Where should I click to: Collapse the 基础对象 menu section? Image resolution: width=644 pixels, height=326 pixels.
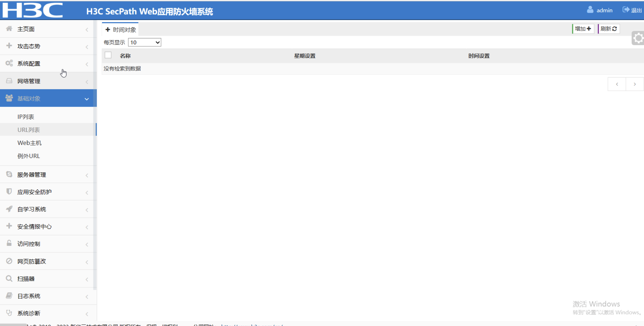(x=87, y=99)
